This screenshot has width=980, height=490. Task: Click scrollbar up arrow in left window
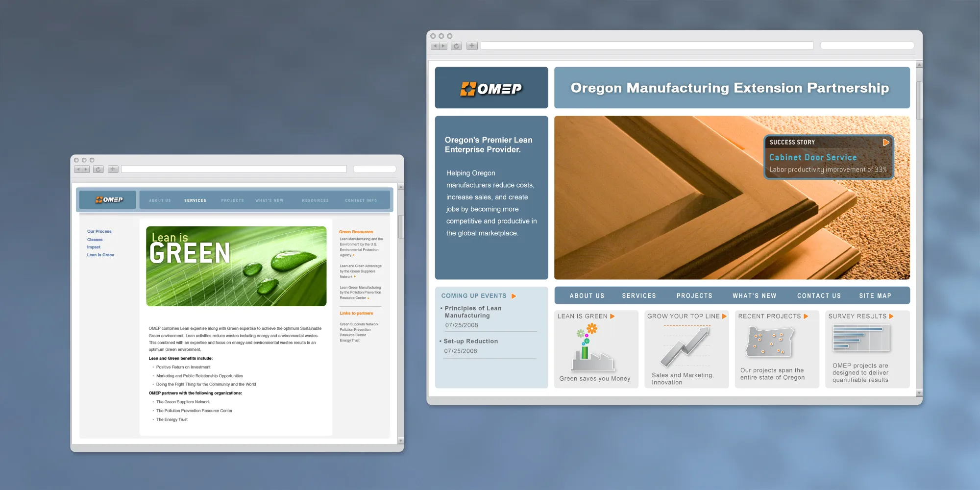[401, 187]
